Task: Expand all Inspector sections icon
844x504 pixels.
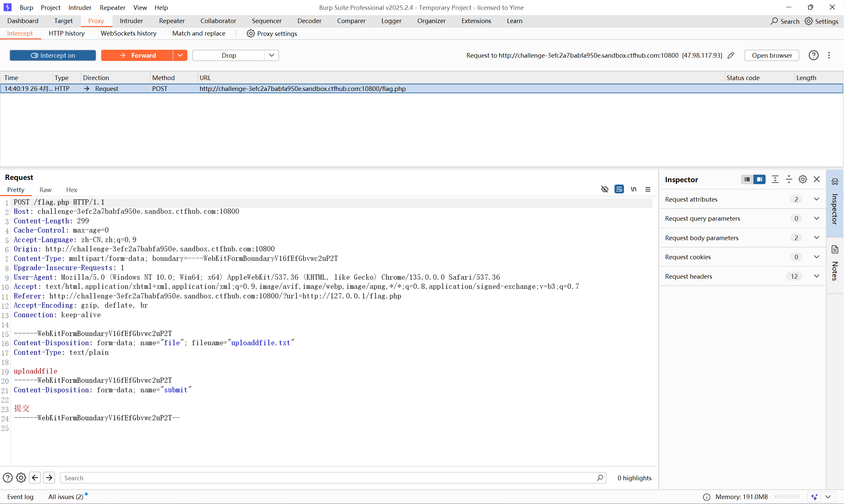Action: (775, 179)
